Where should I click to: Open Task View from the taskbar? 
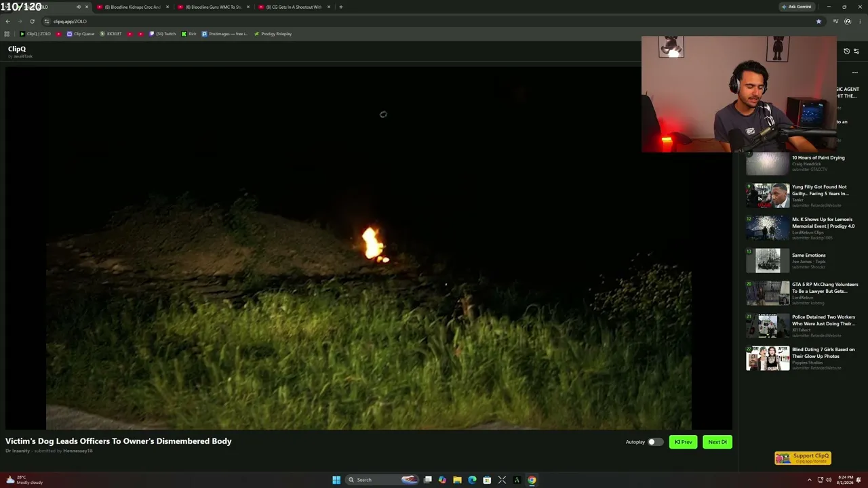pos(428,480)
